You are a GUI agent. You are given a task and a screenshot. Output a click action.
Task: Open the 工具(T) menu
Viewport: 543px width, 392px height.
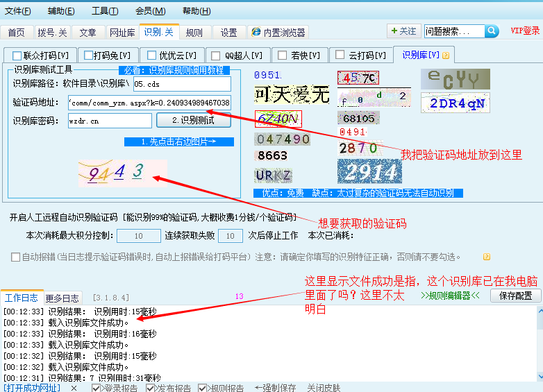tap(105, 11)
